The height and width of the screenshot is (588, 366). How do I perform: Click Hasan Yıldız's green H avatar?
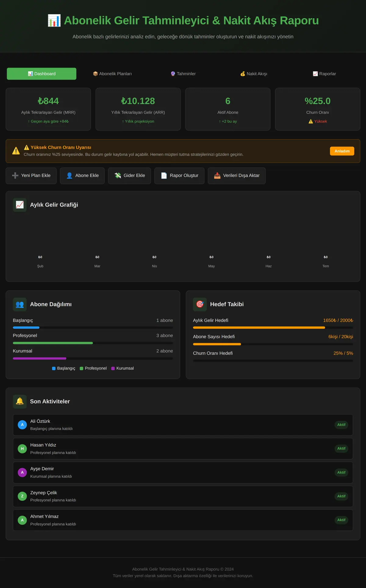[x=22, y=449]
